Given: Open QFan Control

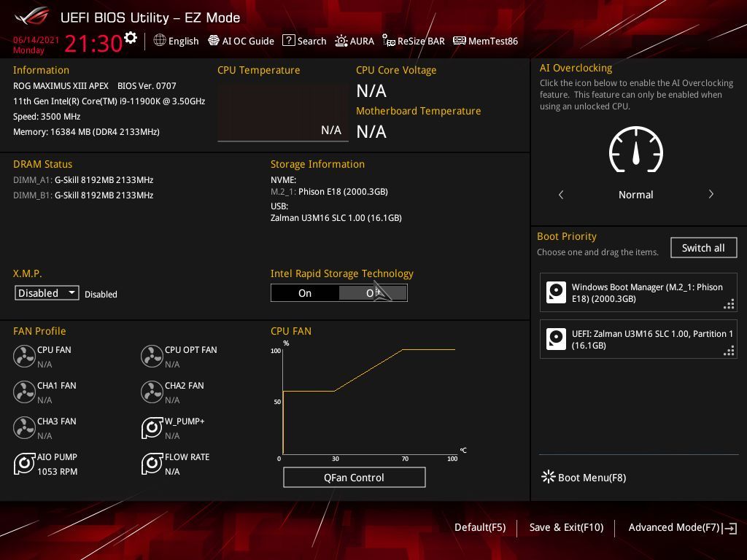Looking at the screenshot, I should (354, 477).
